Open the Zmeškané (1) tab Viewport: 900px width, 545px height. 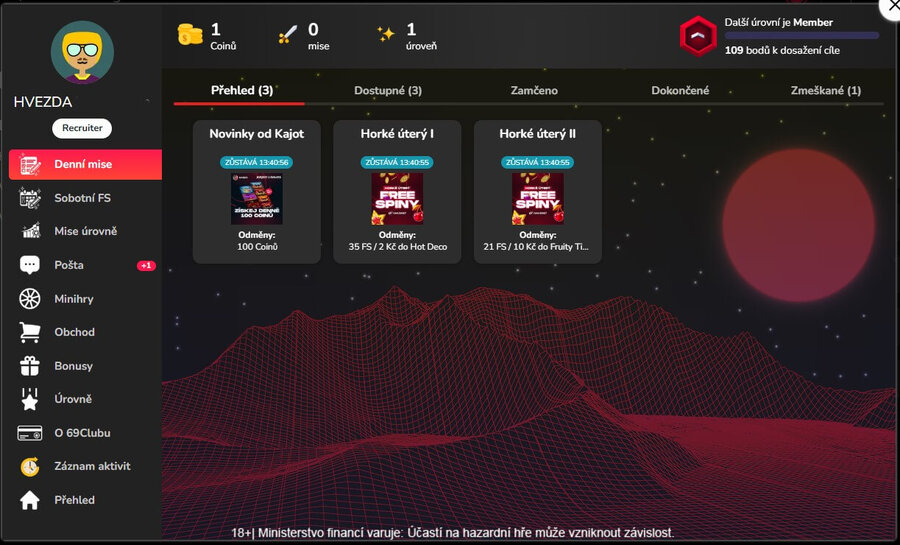point(826,91)
